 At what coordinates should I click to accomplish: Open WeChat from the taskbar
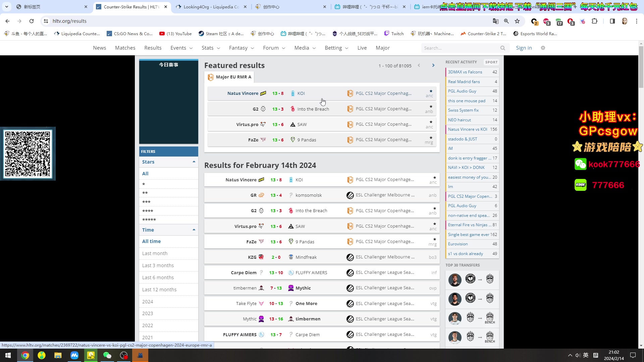107,355
